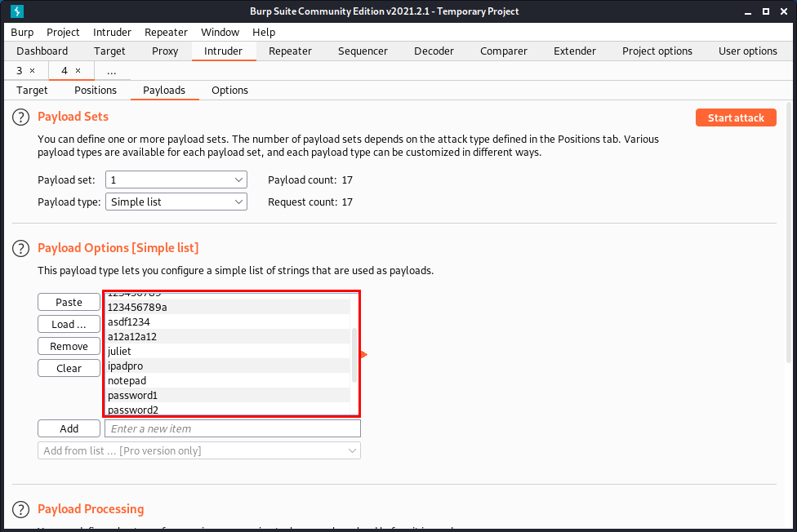797x532 pixels.
Task: Select Intruder attack tab 4
Action: (x=65, y=71)
